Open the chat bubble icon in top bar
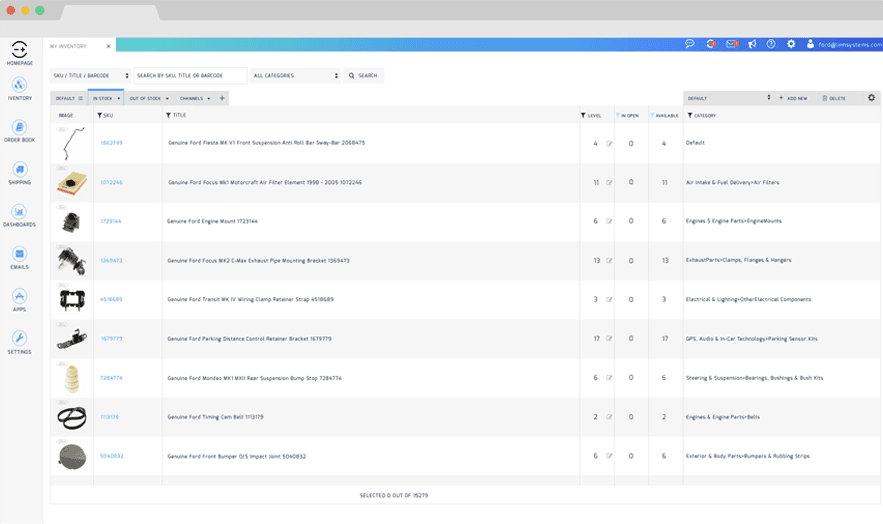 click(x=689, y=44)
